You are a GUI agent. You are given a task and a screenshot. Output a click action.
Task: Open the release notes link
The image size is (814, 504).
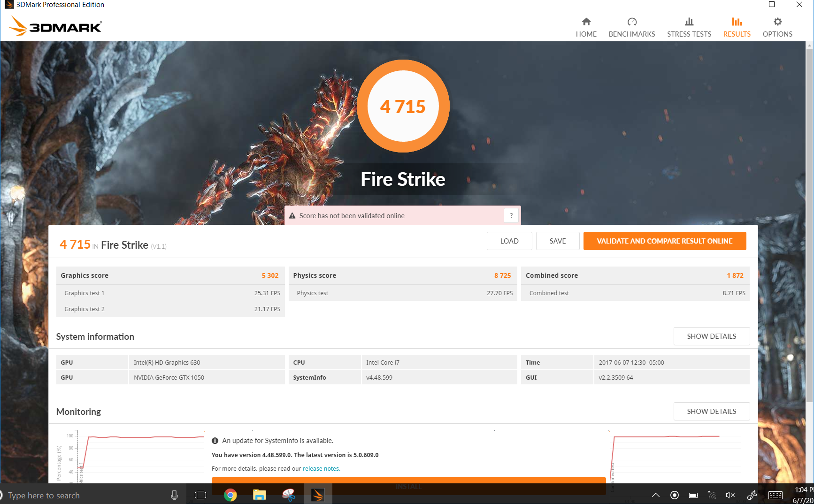321,469
